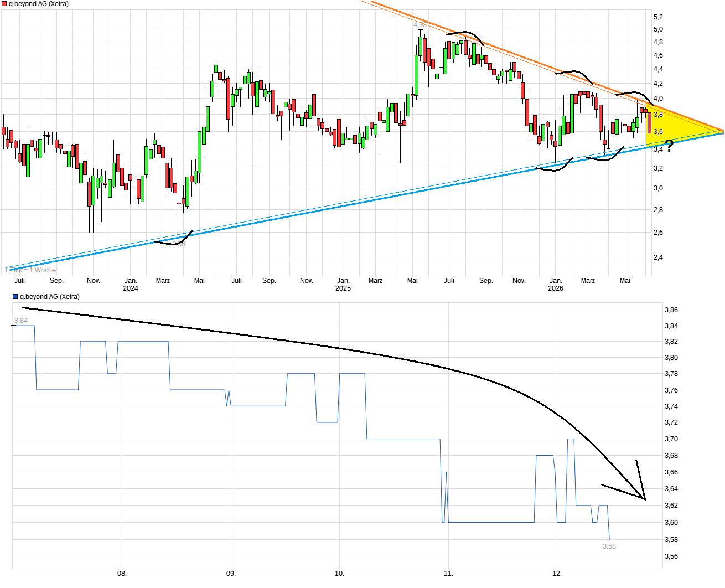Viewport: 725px width, 588px height.
Task: Click the 3,76 axis label in the lower chart
Action: click(x=671, y=390)
